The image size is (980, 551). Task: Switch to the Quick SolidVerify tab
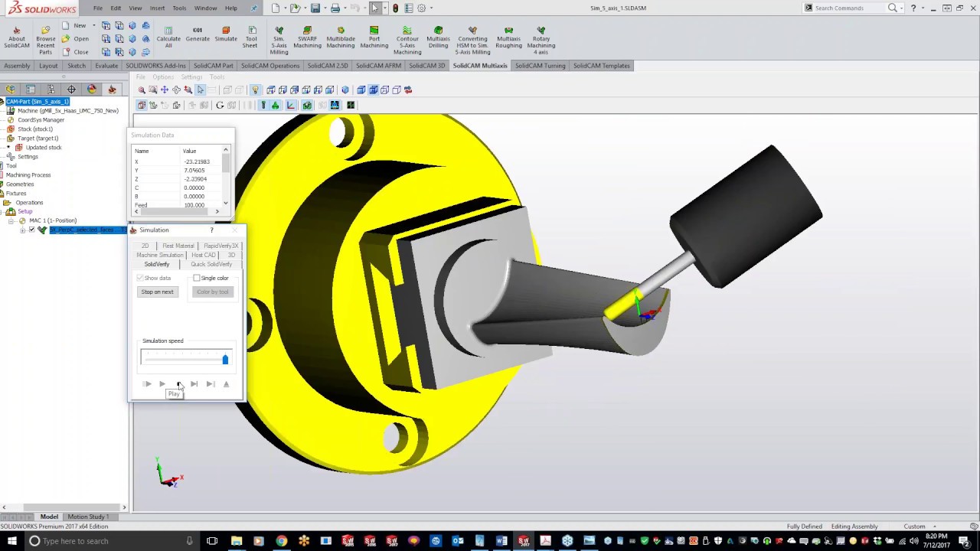(211, 264)
